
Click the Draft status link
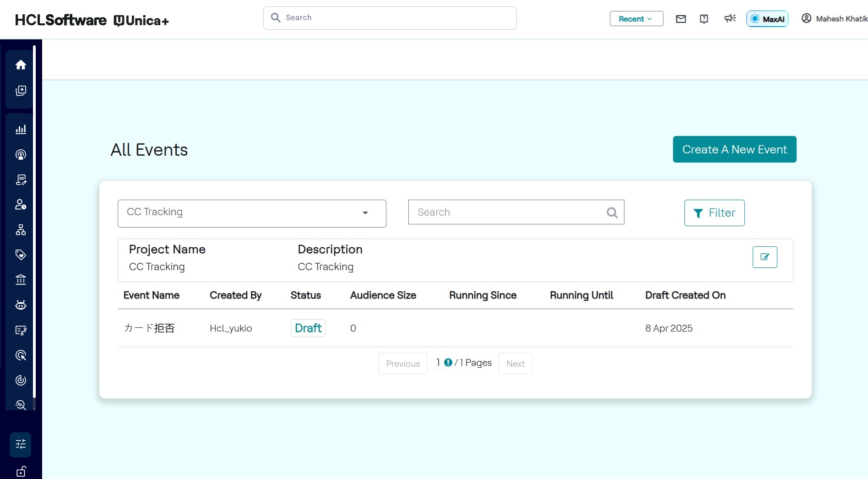coord(308,328)
